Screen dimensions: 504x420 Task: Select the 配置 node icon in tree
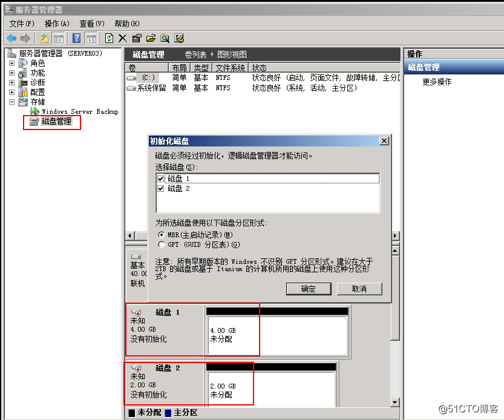(x=23, y=93)
